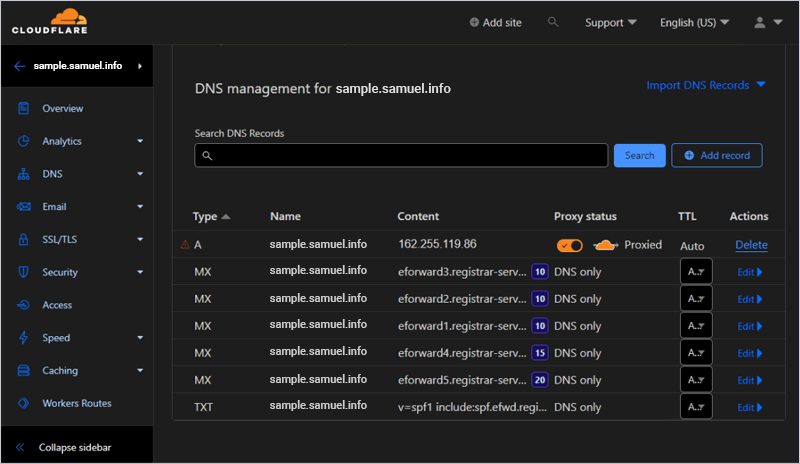The height and width of the screenshot is (464, 800).
Task: Click priority badge 20 on eforward5 row
Action: click(x=540, y=380)
